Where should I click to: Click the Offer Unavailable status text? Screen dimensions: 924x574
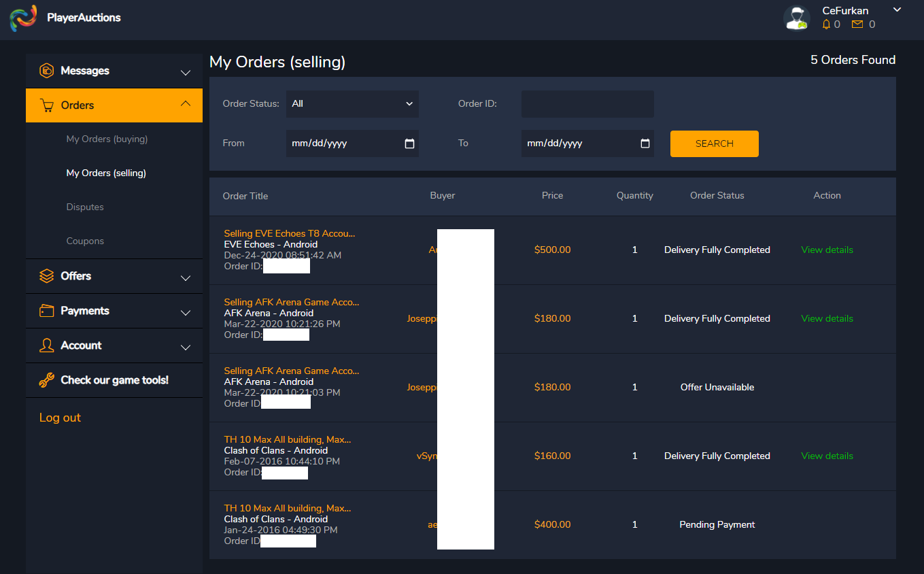(717, 387)
